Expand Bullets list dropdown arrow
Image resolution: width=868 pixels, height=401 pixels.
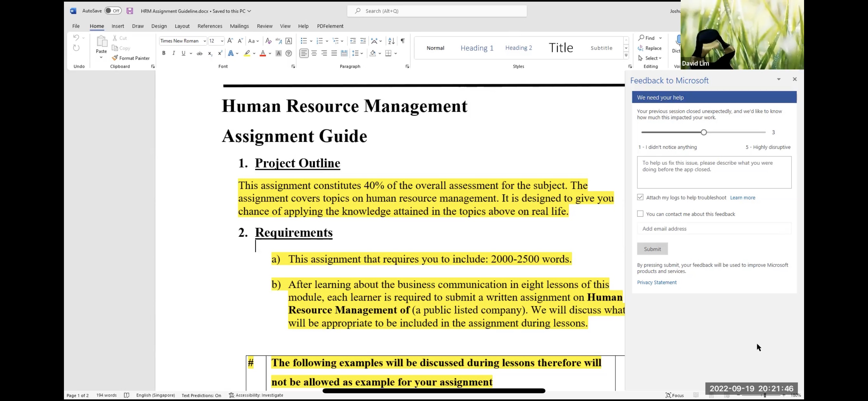coord(311,41)
